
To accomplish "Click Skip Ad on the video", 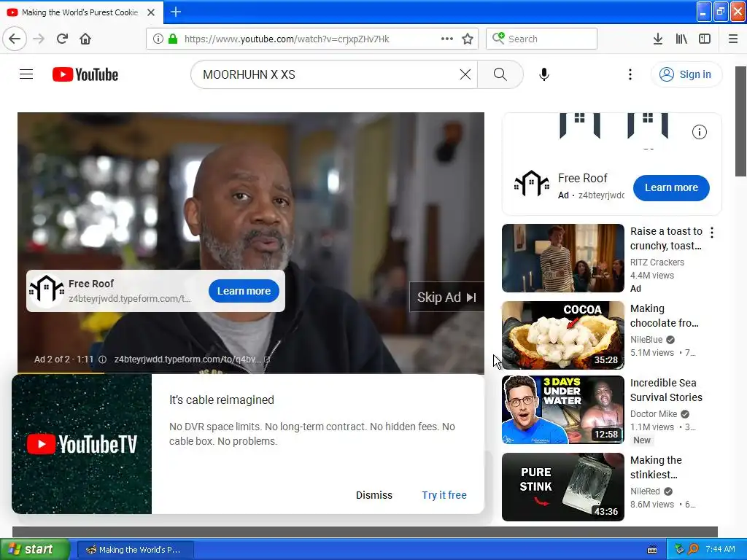I will tap(447, 297).
